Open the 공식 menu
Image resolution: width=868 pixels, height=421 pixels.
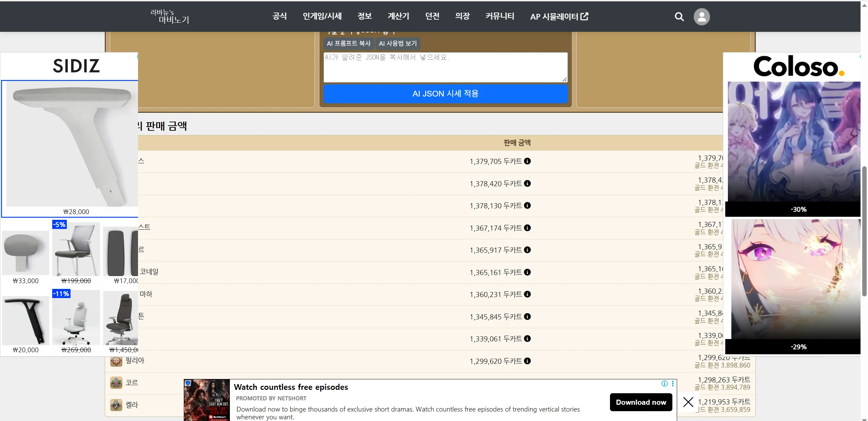(280, 16)
